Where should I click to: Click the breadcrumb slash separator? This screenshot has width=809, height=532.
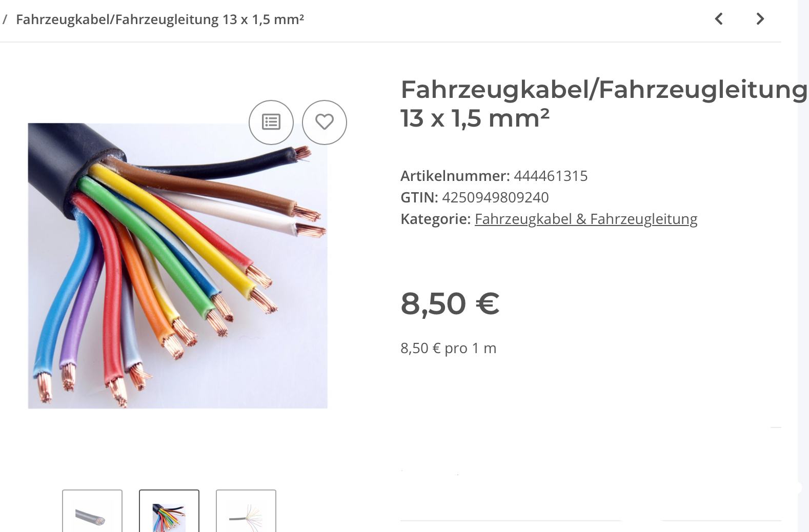pos(5,19)
